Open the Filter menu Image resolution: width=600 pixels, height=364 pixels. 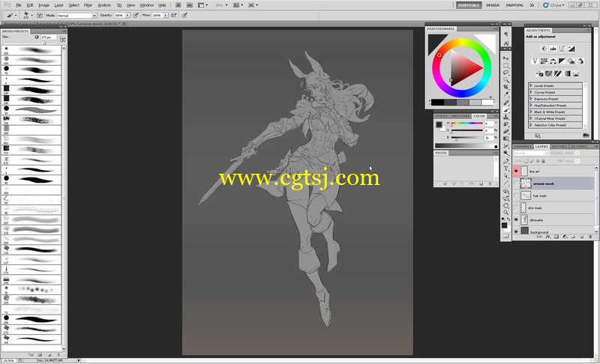click(x=88, y=5)
